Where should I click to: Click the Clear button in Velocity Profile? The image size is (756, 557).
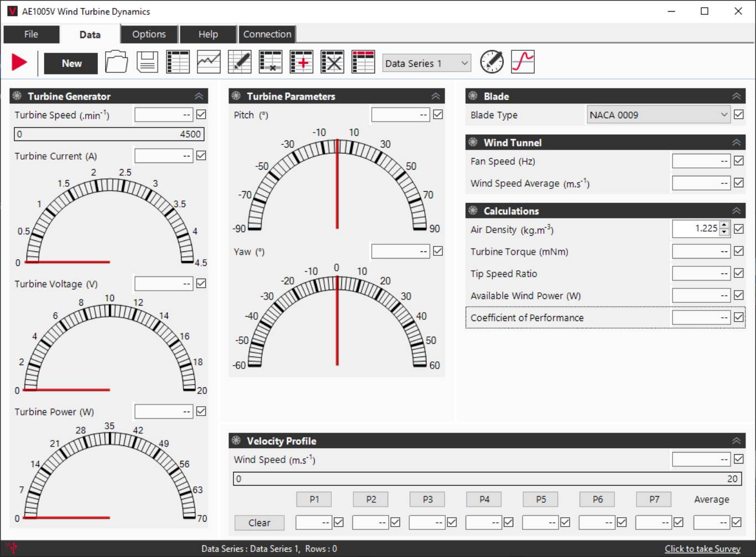(x=259, y=522)
